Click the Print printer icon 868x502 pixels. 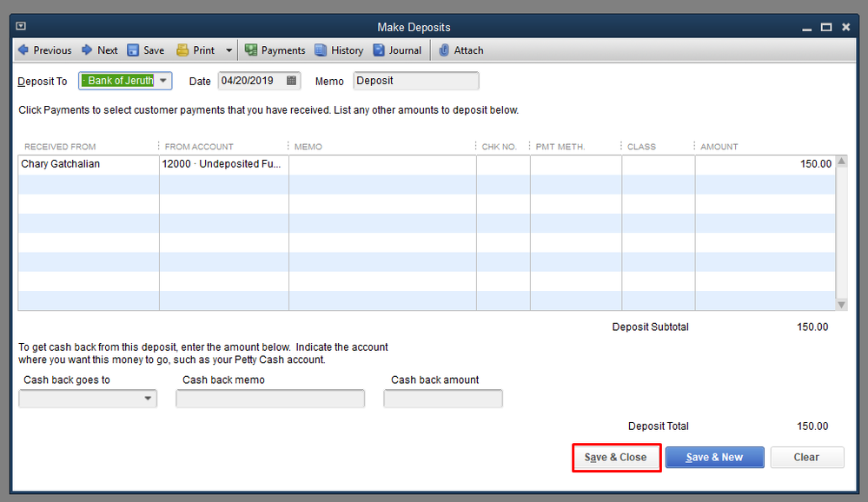[182, 50]
